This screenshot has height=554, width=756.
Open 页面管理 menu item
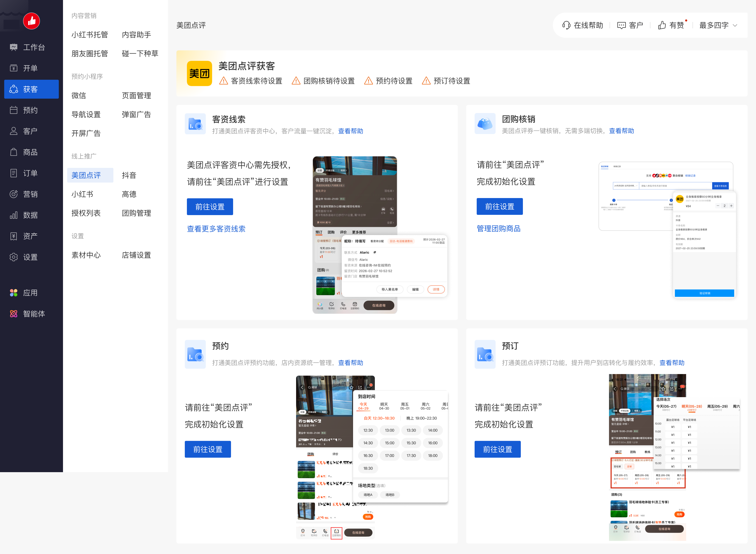point(136,95)
